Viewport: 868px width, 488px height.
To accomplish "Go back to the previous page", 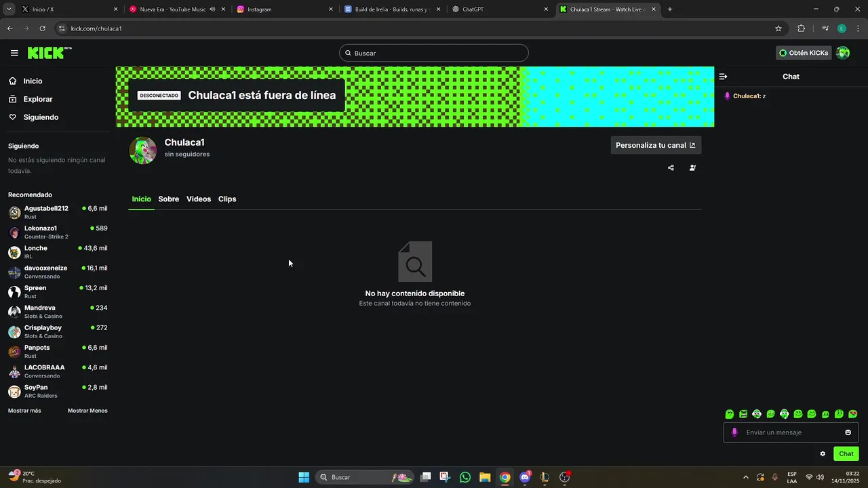I will pos(9,28).
